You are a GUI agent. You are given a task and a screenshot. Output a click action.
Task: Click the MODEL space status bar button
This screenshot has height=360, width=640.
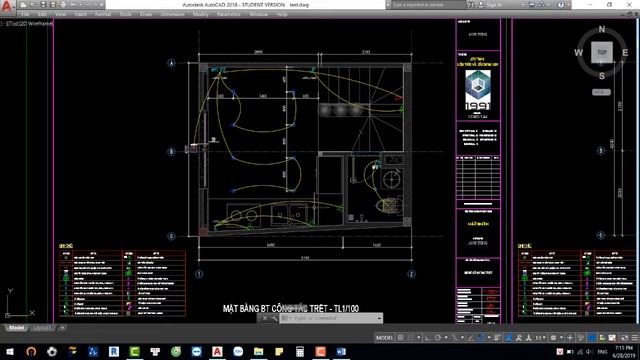(x=384, y=338)
